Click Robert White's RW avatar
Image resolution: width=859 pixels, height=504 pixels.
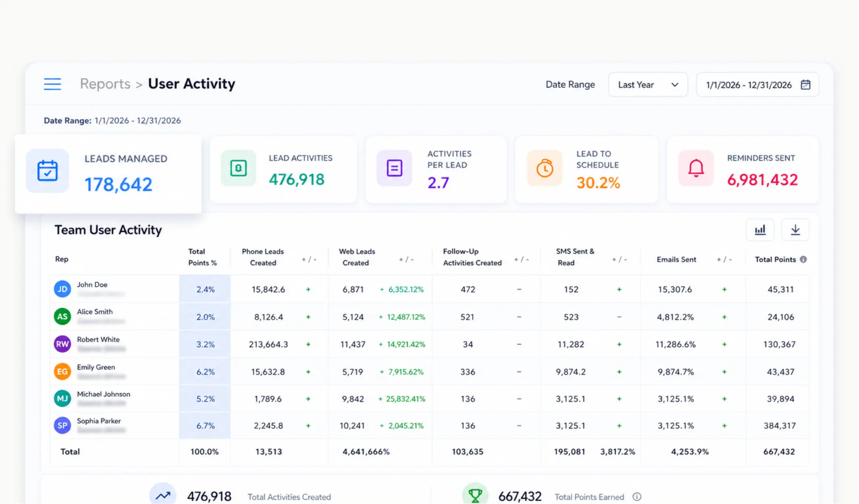[62, 344]
